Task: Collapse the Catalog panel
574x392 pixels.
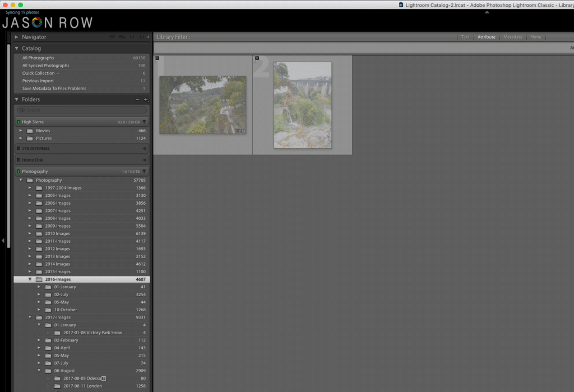Action: click(16, 48)
